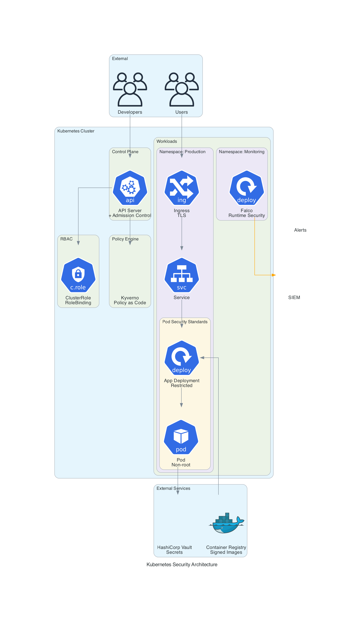Expand the Kubernetes Cluster container

pos(76,131)
